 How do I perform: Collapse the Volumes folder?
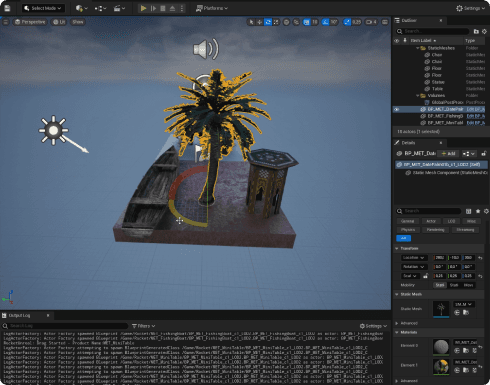(x=418, y=96)
